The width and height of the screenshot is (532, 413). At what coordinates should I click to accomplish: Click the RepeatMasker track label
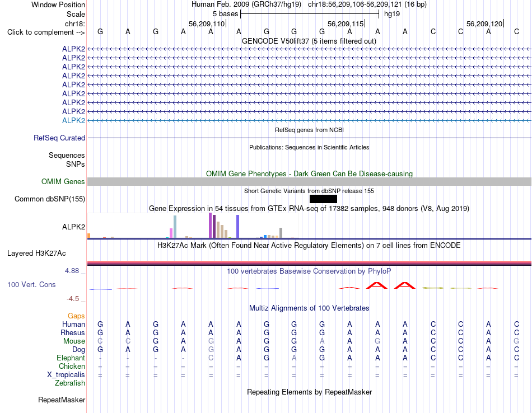pyautogui.click(x=62, y=400)
